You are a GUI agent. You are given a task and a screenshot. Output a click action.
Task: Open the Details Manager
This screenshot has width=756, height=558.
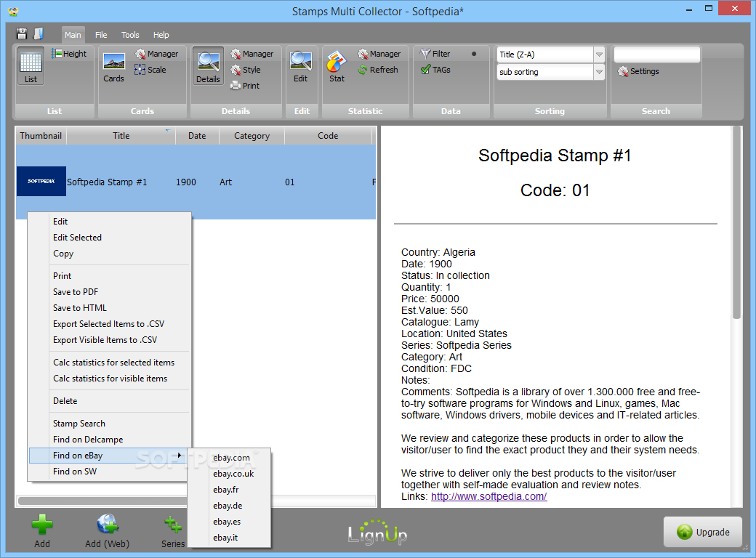252,54
